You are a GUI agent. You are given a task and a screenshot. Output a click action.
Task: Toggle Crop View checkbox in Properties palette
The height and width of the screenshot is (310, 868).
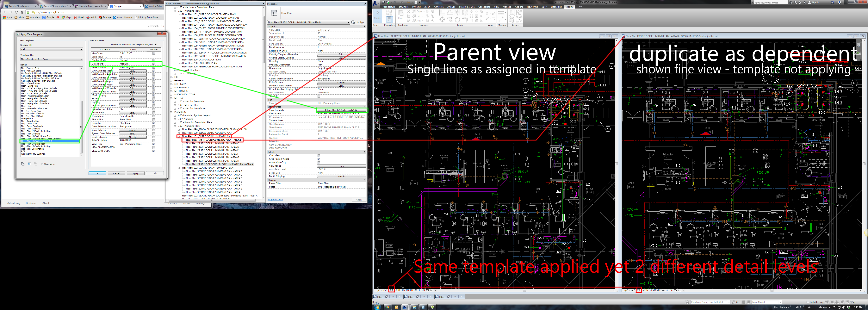click(x=319, y=155)
